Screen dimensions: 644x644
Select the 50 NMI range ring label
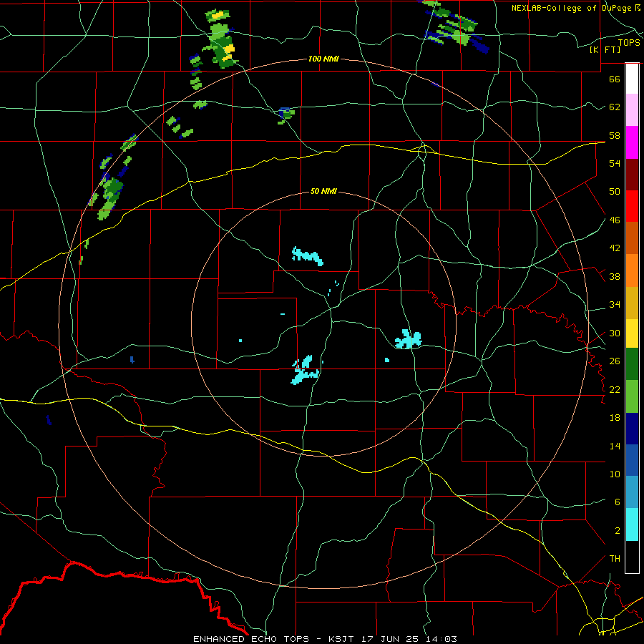(323, 191)
